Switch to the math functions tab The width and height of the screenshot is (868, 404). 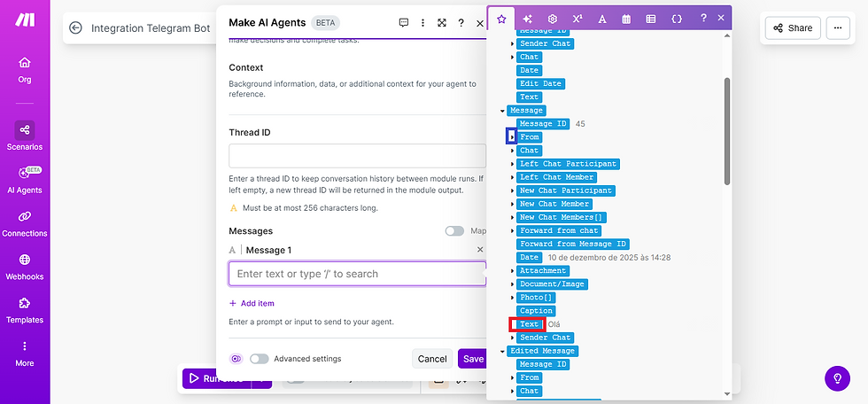point(577,19)
